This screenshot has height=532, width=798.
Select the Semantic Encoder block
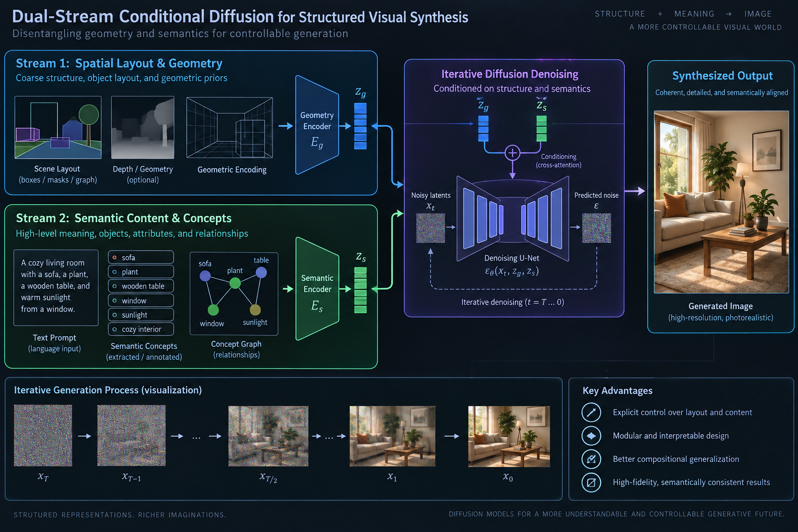click(317, 288)
